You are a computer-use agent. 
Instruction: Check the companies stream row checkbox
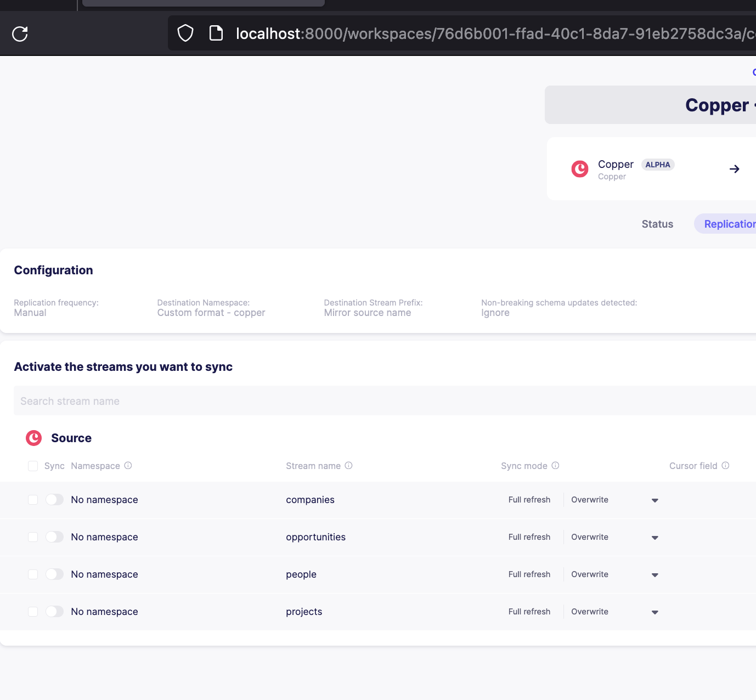click(33, 500)
